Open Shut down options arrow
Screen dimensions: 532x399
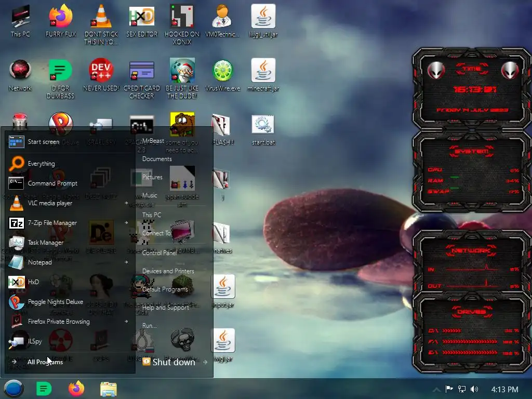coord(205,362)
